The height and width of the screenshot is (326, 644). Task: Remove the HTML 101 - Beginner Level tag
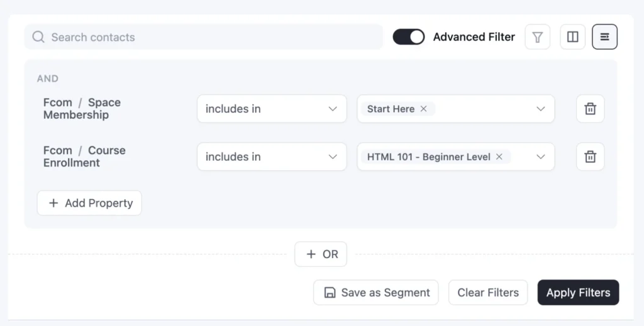pyautogui.click(x=499, y=156)
